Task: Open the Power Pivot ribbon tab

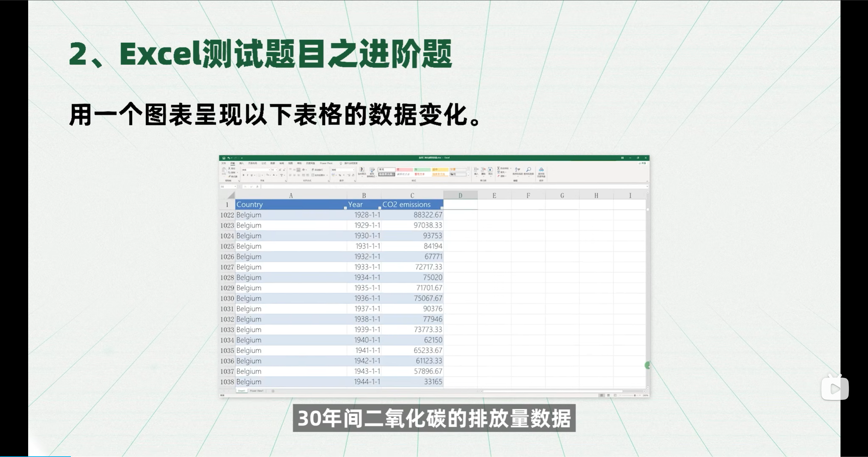Action: click(326, 163)
